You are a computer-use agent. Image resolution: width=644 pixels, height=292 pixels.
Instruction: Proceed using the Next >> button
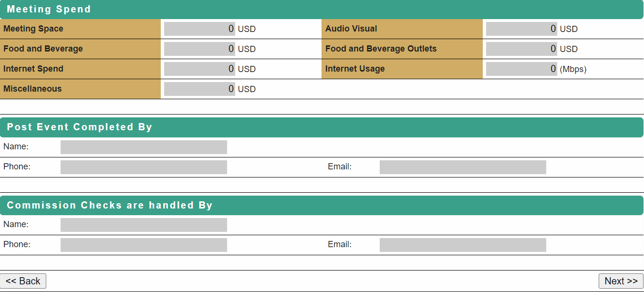621,281
